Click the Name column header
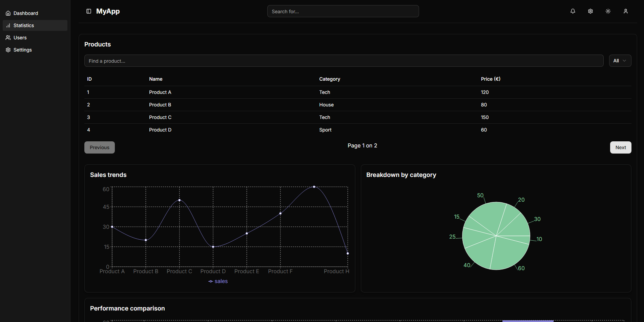644x322 pixels. (156, 79)
